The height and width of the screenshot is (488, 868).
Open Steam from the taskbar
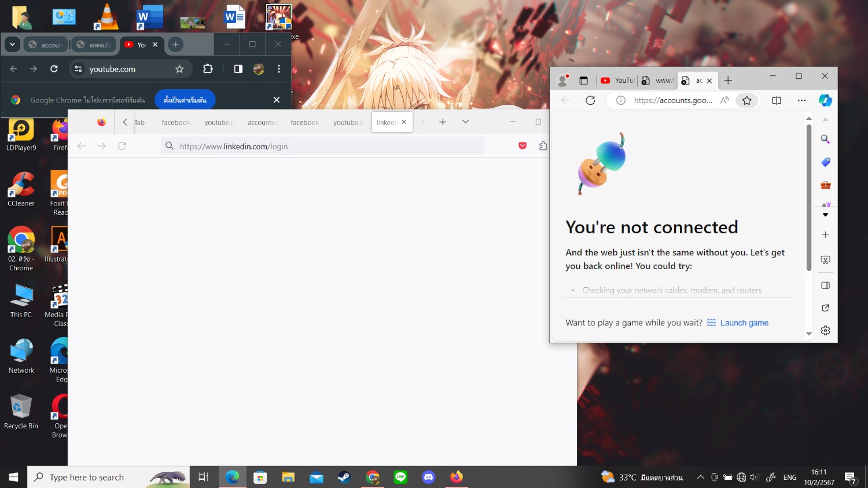coord(344,477)
